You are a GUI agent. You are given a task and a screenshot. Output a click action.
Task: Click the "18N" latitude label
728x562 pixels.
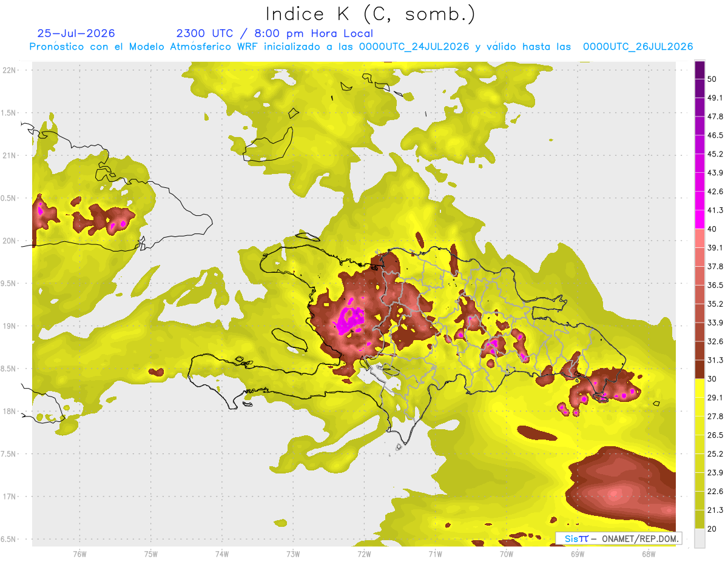click(10, 411)
